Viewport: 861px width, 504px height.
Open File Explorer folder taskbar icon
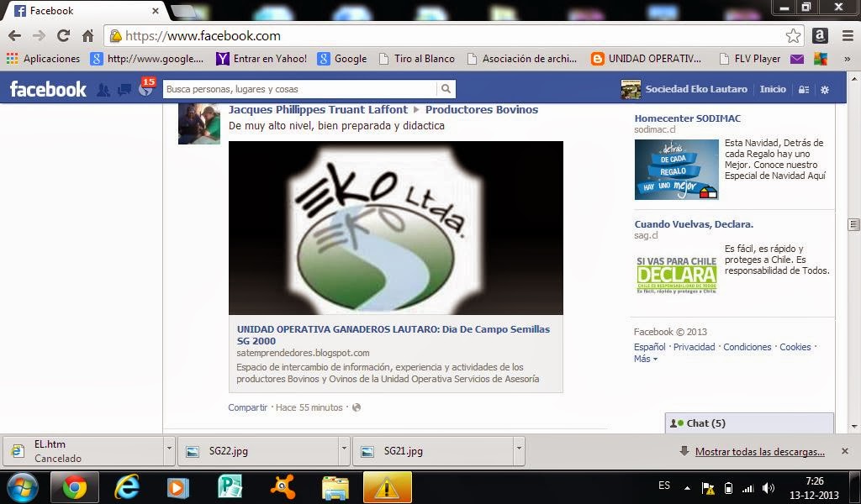(x=335, y=488)
